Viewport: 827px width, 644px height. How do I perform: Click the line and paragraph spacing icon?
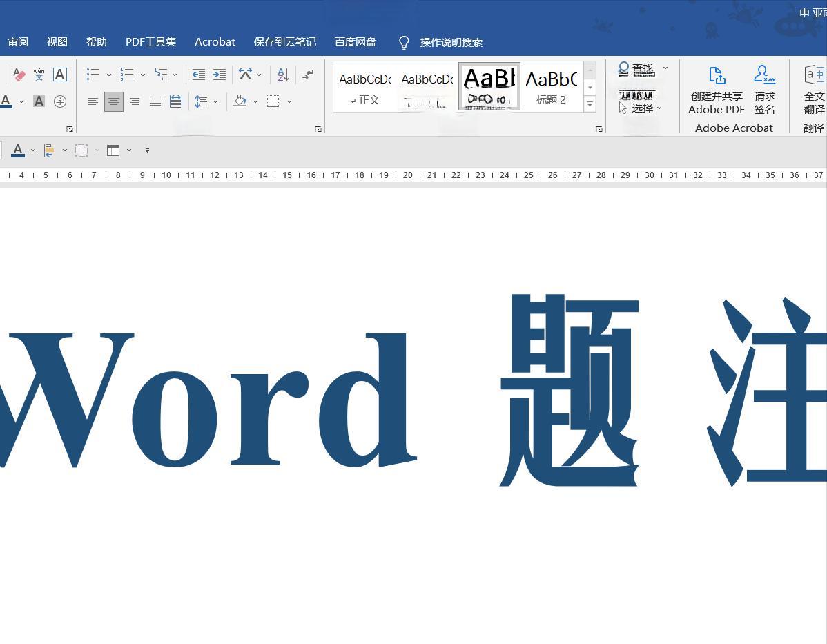point(201,101)
